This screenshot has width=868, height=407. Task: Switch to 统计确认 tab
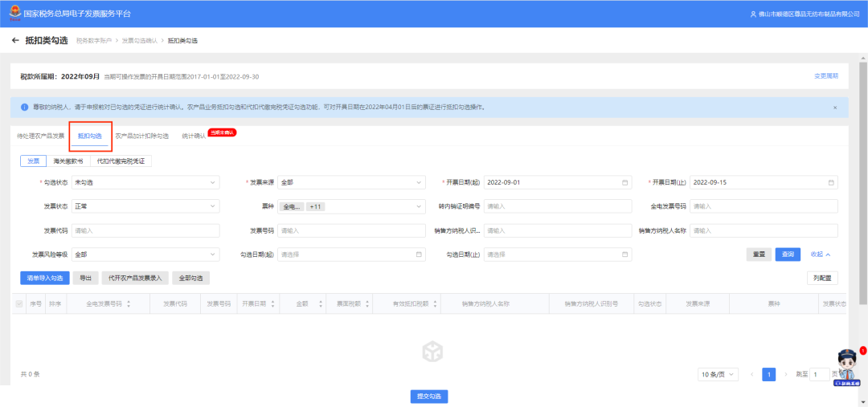tap(194, 136)
